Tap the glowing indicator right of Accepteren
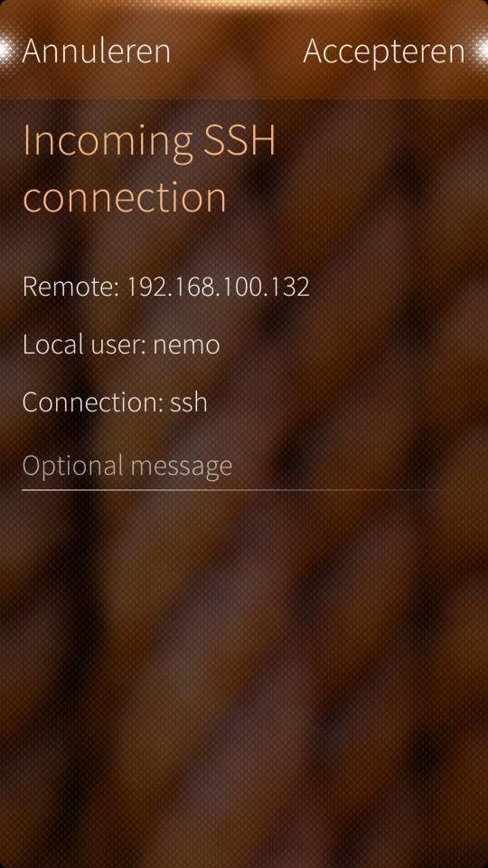 pyautogui.click(x=482, y=51)
